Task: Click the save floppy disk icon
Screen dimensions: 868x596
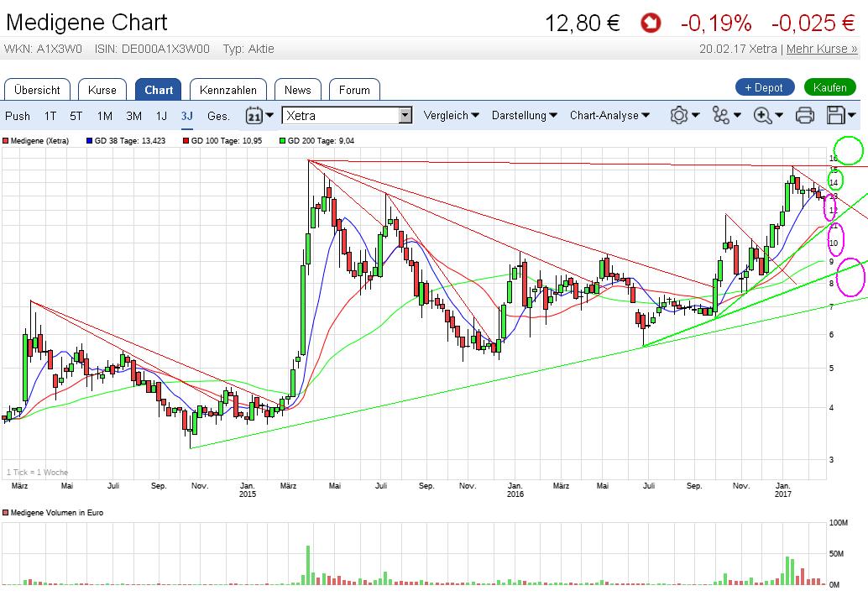Action: tap(836, 116)
